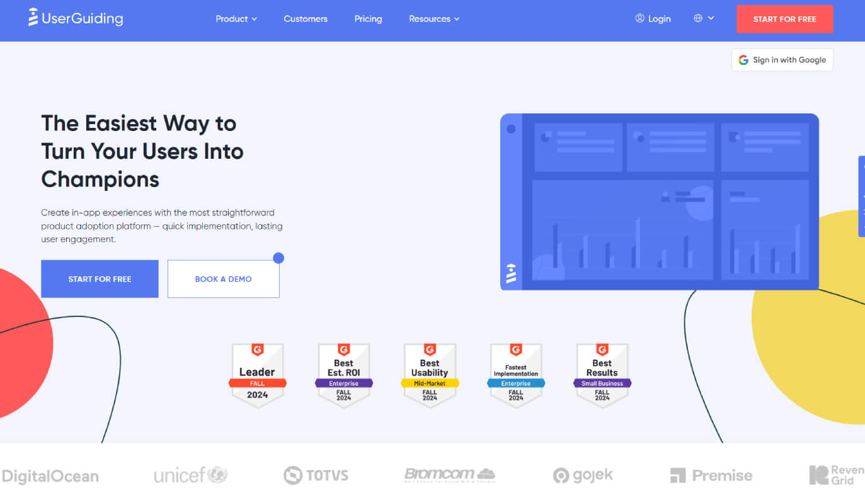
Task: Click the Login link
Action: click(653, 19)
